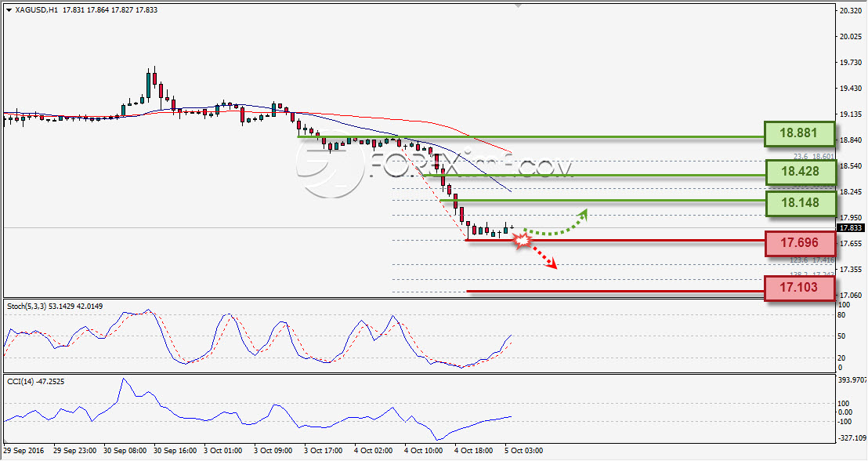The width and height of the screenshot is (868, 461).
Task: Click the XAGUSD,H1 dropdown triangle
Action: click(9, 10)
